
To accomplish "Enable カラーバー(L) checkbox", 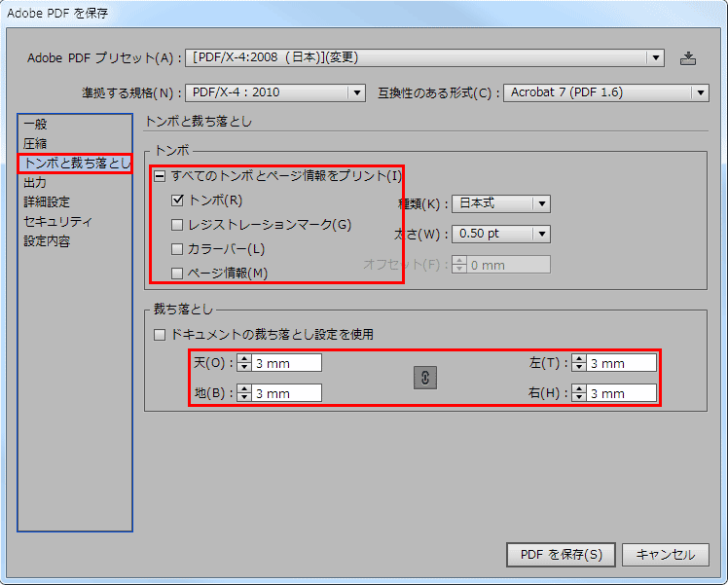I will (x=177, y=249).
